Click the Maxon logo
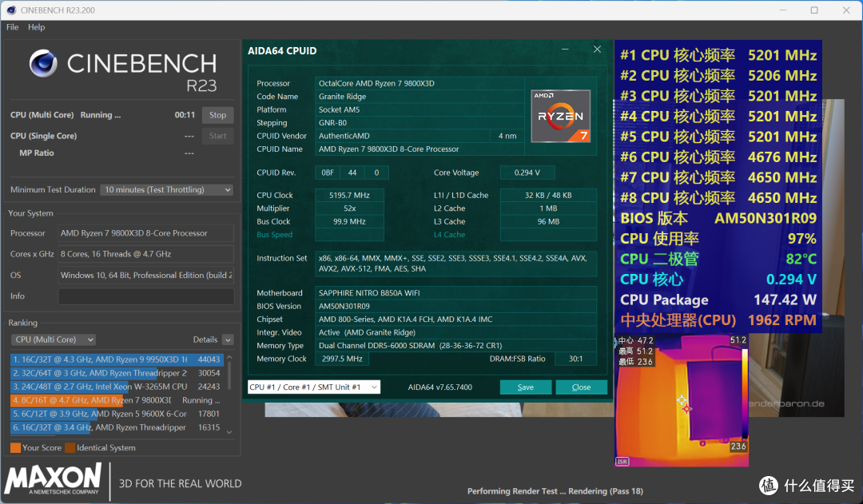This screenshot has width=863, height=504. (54, 478)
